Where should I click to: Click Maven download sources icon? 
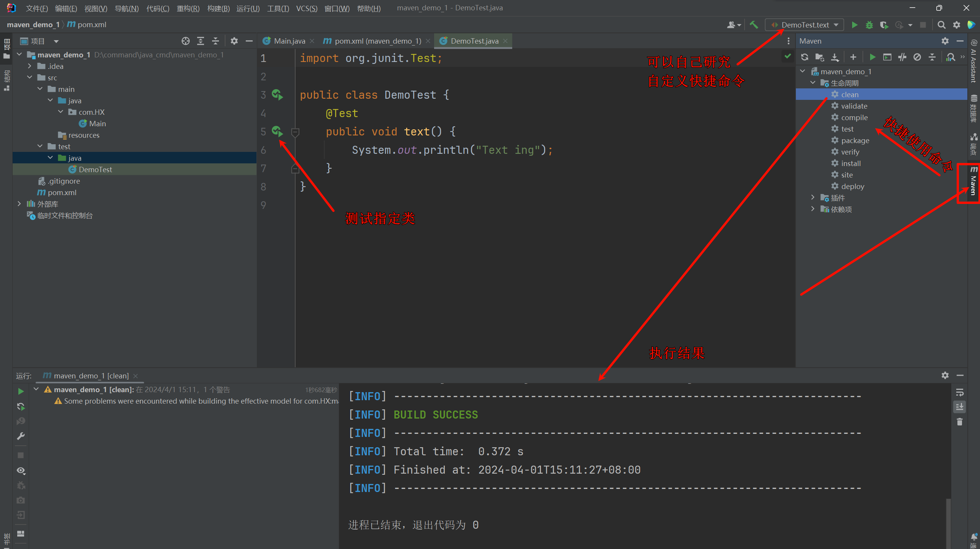(835, 57)
